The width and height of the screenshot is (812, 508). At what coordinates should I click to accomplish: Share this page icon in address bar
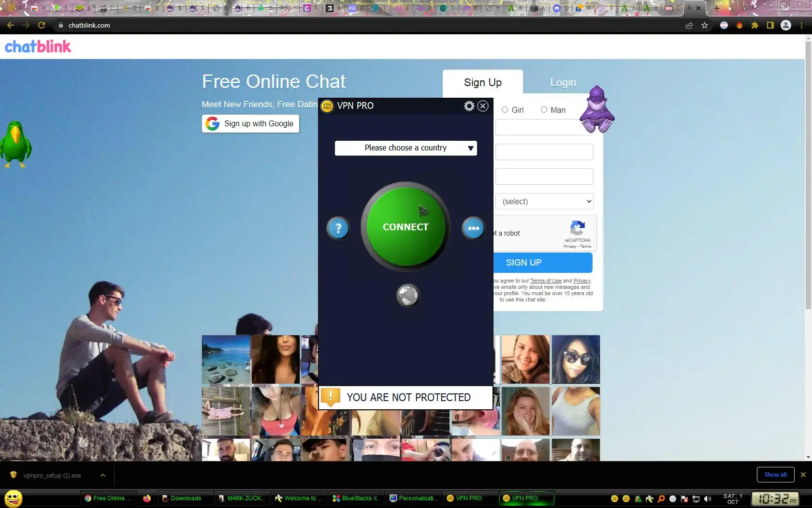click(689, 25)
